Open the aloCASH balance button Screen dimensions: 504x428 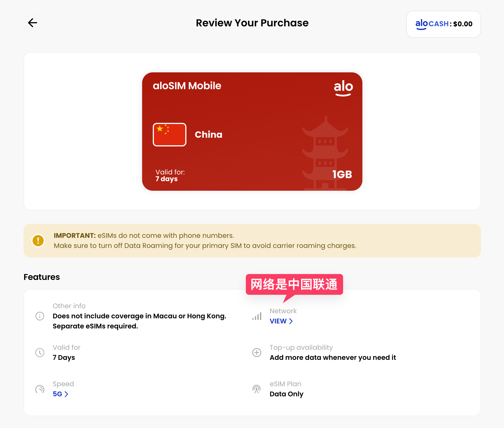[443, 24]
